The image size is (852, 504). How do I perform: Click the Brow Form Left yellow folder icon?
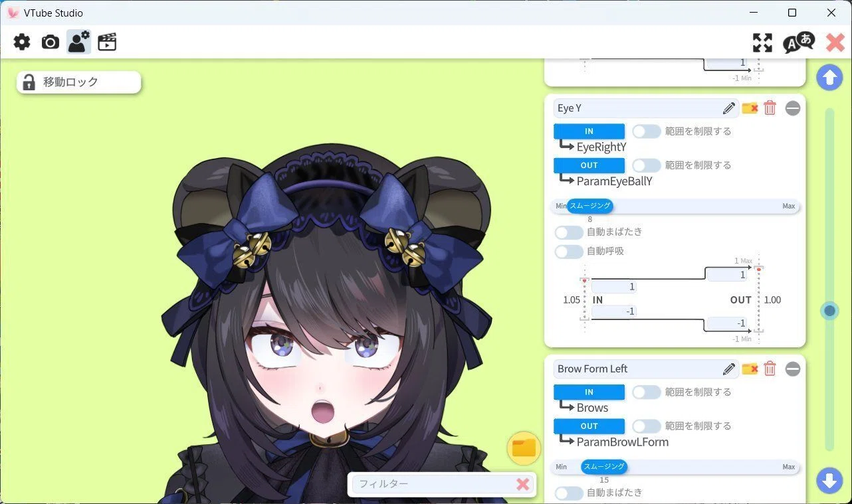click(x=750, y=369)
